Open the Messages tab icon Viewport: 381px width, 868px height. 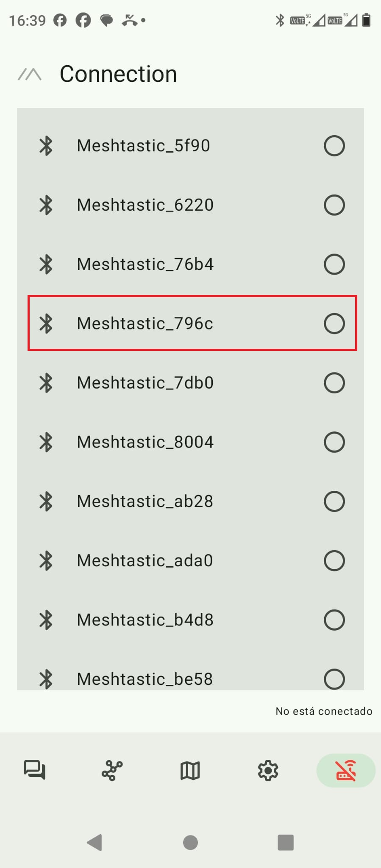click(x=35, y=770)
